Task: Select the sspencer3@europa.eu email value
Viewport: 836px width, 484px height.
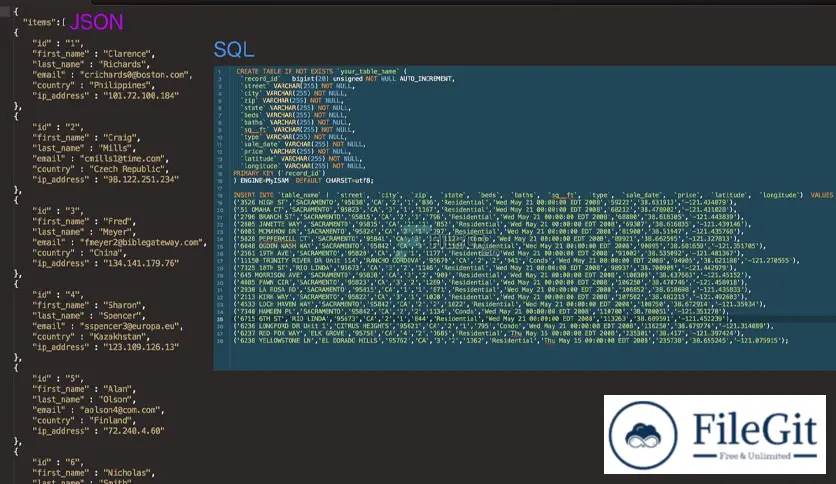Action: pyautogui.click(x=131, y=326)
